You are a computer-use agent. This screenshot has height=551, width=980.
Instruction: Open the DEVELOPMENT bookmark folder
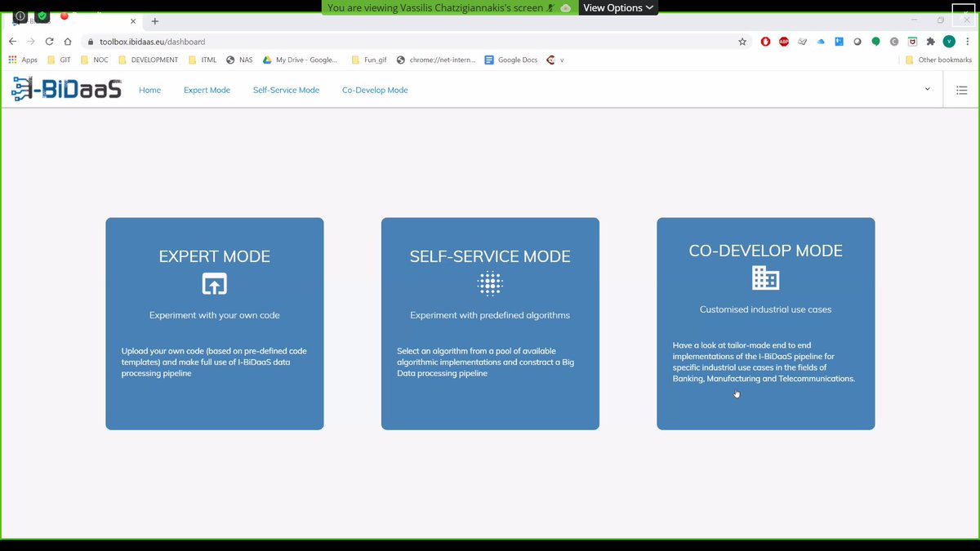[x=149, y=60]
